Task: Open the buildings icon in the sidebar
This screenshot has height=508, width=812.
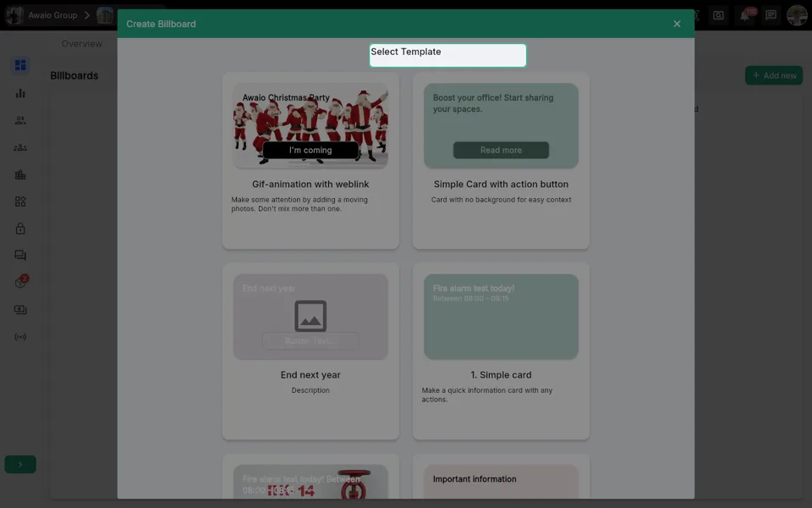Action: [20, 174]
